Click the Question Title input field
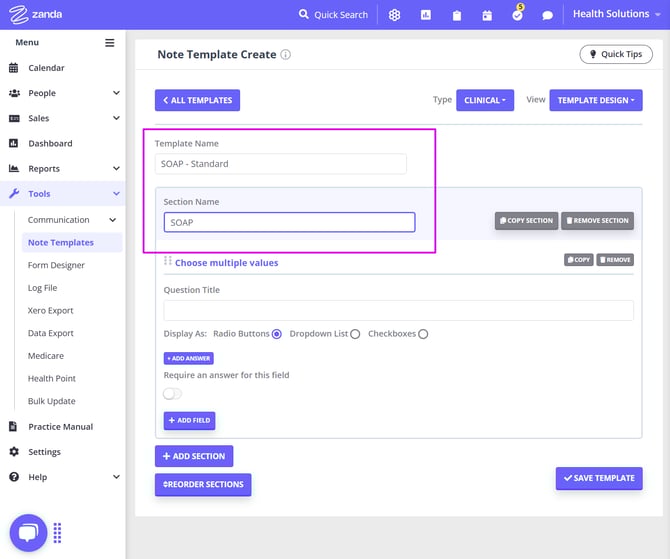The width and height of the screenshot is (670, 559). click(x=398, y=310)
